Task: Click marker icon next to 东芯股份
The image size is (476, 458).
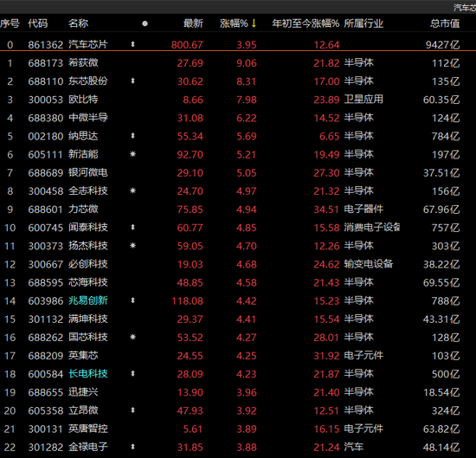Action: click(132, 81)
